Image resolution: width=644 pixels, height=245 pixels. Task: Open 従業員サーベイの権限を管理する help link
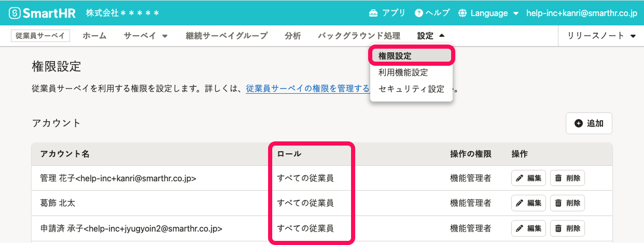(x=307, y=89)
